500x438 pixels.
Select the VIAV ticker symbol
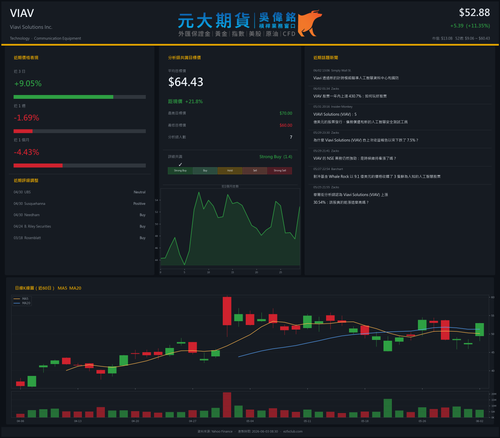pyautogui.click(x=22, y=13)
